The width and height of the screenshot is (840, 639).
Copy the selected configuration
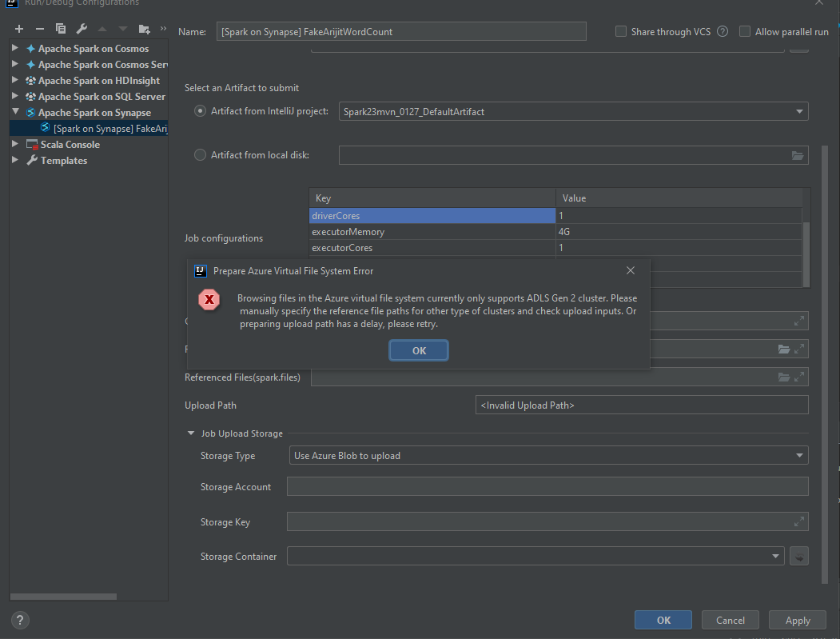click(61, 29)
